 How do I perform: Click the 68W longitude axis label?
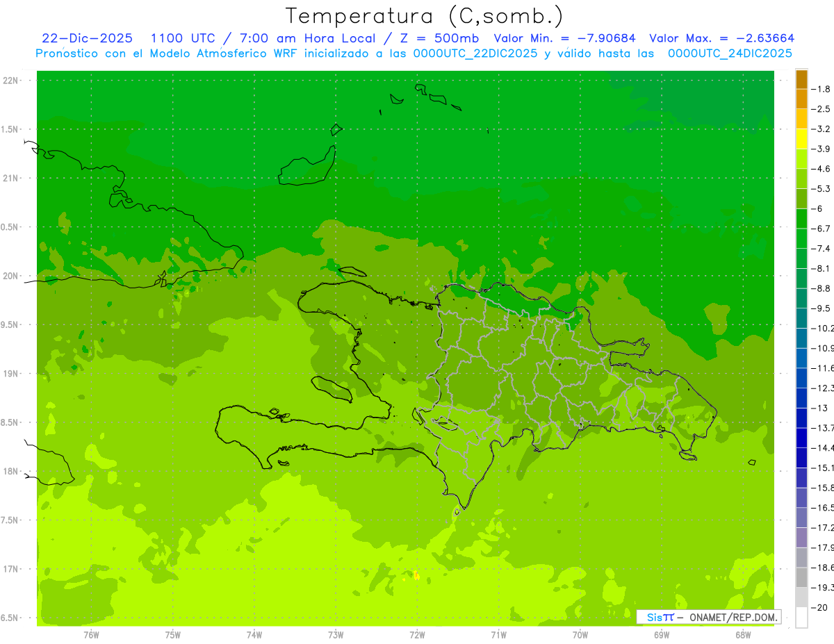point(743,634)
